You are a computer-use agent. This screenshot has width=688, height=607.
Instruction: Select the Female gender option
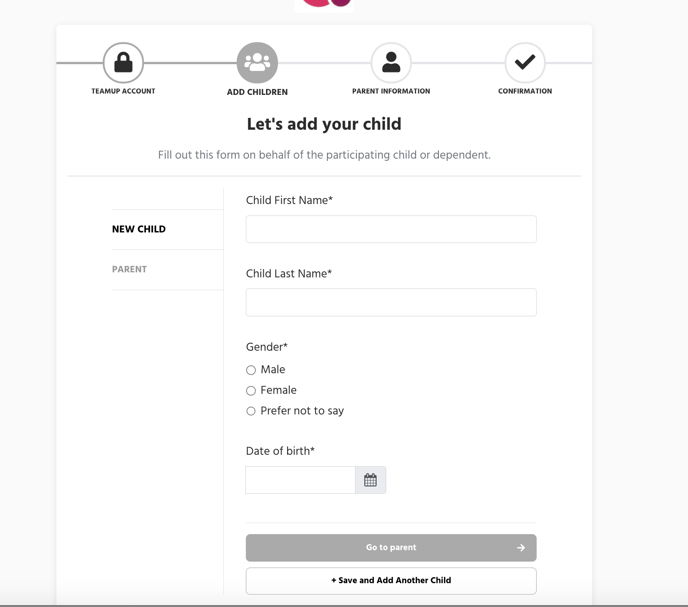tap(251, 391)
